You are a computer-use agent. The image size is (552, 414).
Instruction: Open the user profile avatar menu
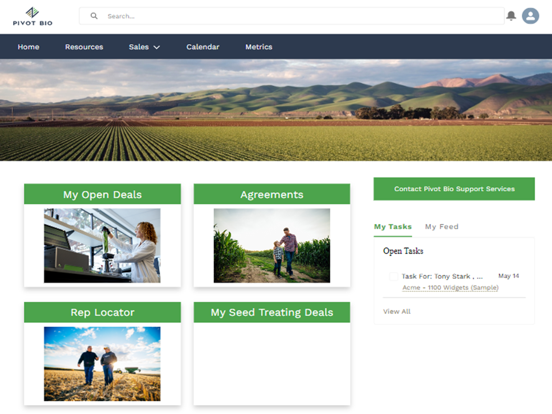pos(530,16)
